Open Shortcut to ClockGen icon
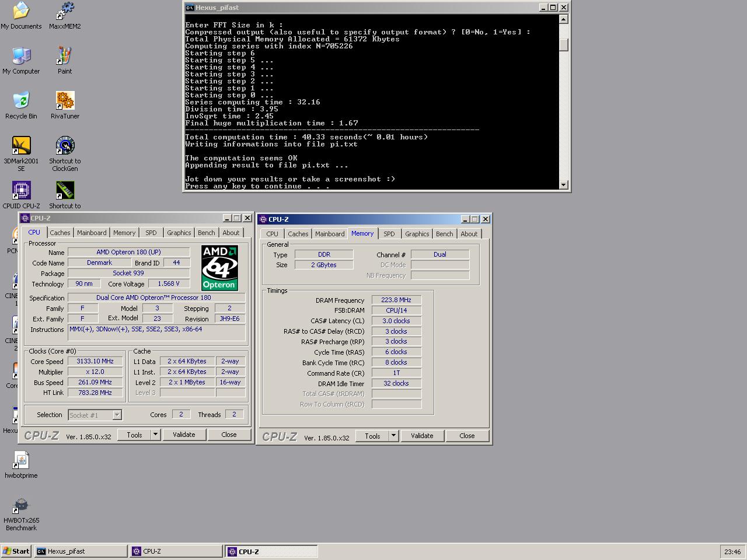The image size is (747, 560). (x=65, y=153)
